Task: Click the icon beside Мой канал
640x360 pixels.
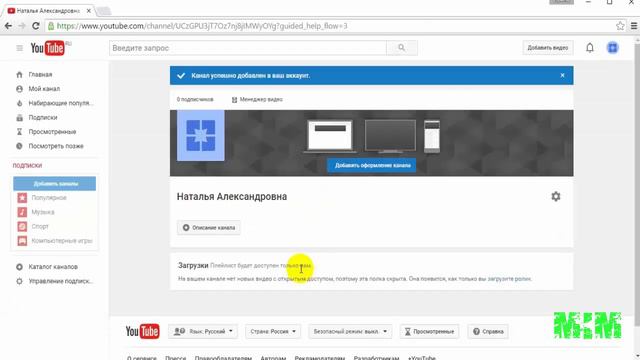Action: click(x=19, y=89)
